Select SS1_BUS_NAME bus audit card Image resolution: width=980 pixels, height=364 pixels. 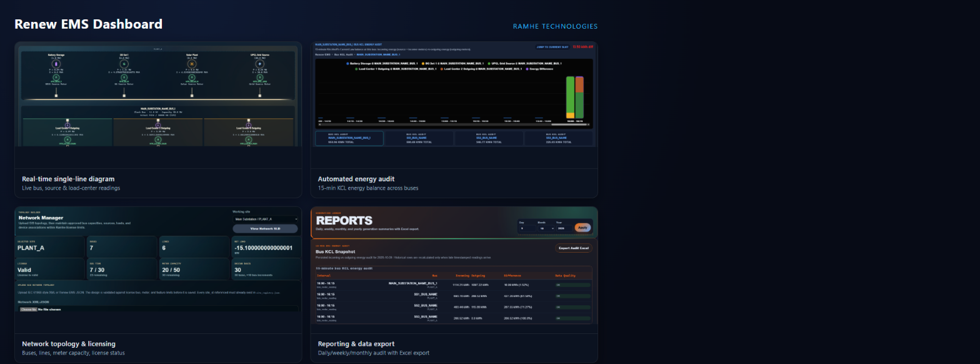419,138
